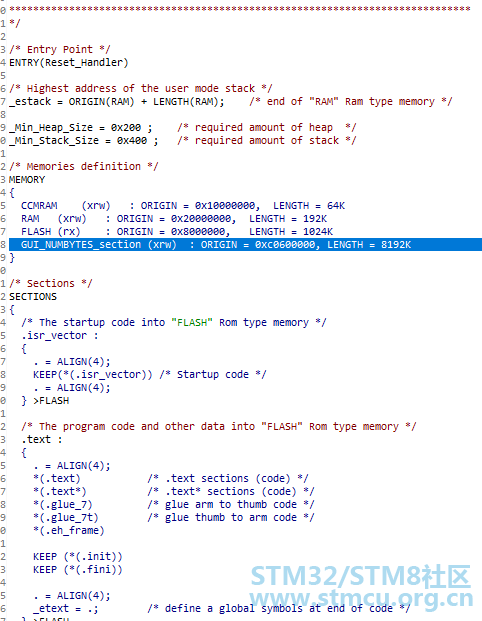Click the KEEP (*(.init)) line
The width and height of the screenshot is (482, 621).
(78, 556)
